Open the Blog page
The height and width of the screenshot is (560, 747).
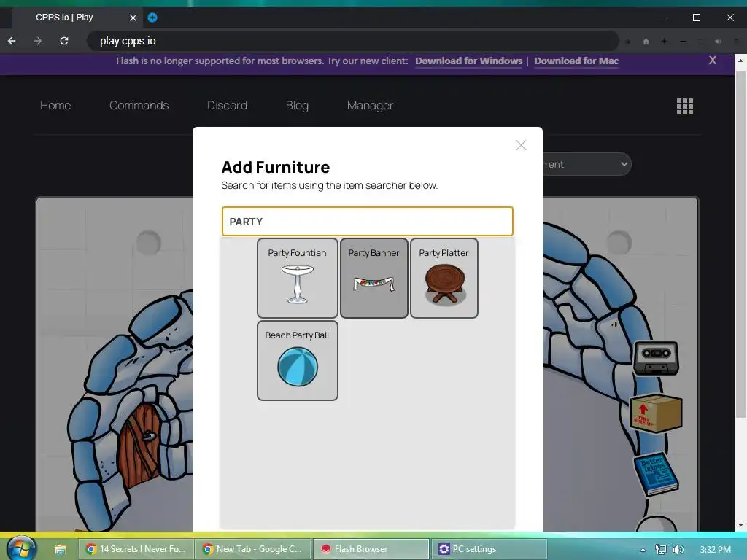298,105
